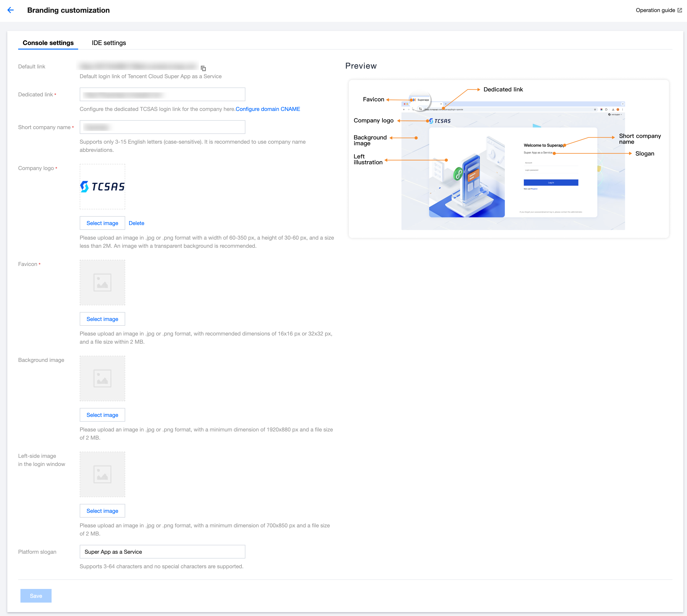Delete the uploaded company logo

coord(136,223)
